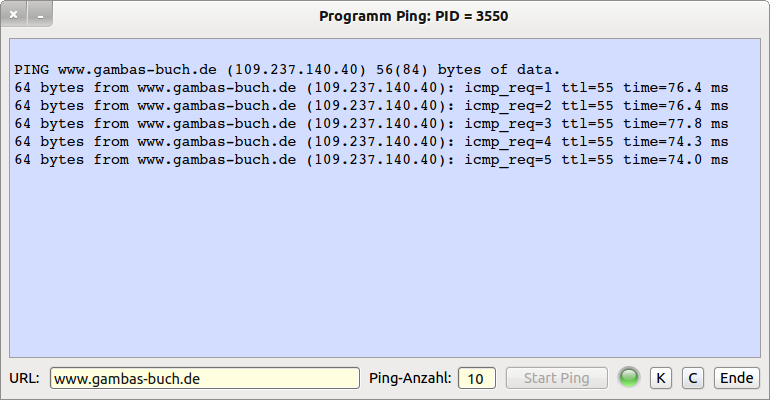Viewport: 770px width, 400px height.
Task: Click the 'Ping-Anzahl:' label
Action: click(410, 378)
